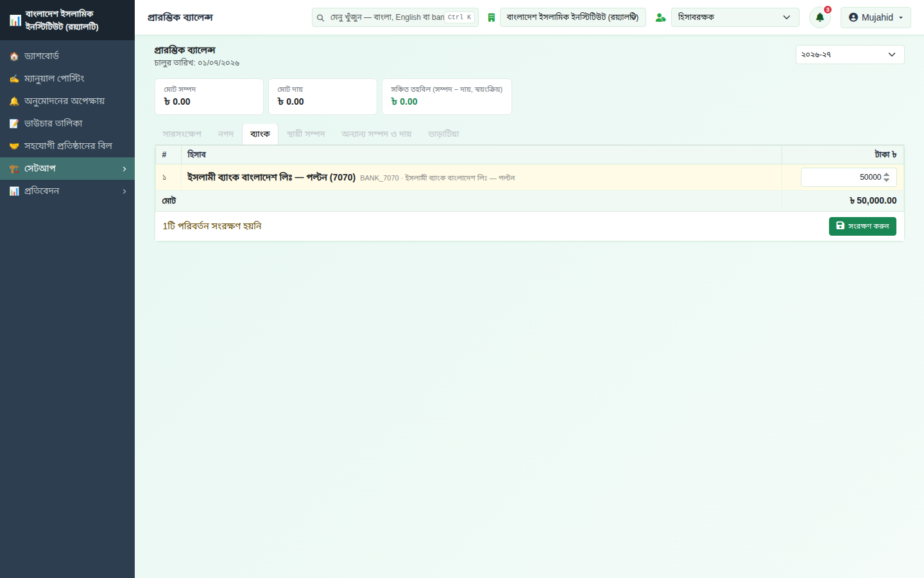Click the ৳ 50,000.00 total amount

tap(873, 201)
